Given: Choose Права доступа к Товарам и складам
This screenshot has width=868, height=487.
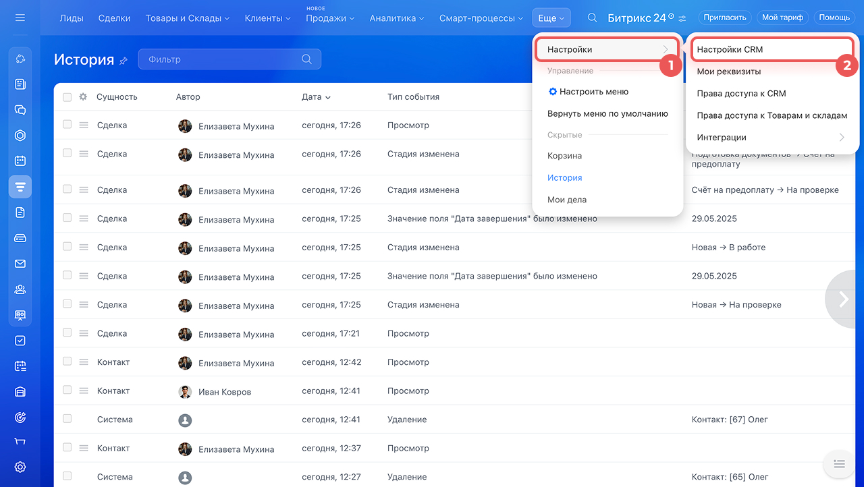Looking at the screenshot, I should (772, 115).
